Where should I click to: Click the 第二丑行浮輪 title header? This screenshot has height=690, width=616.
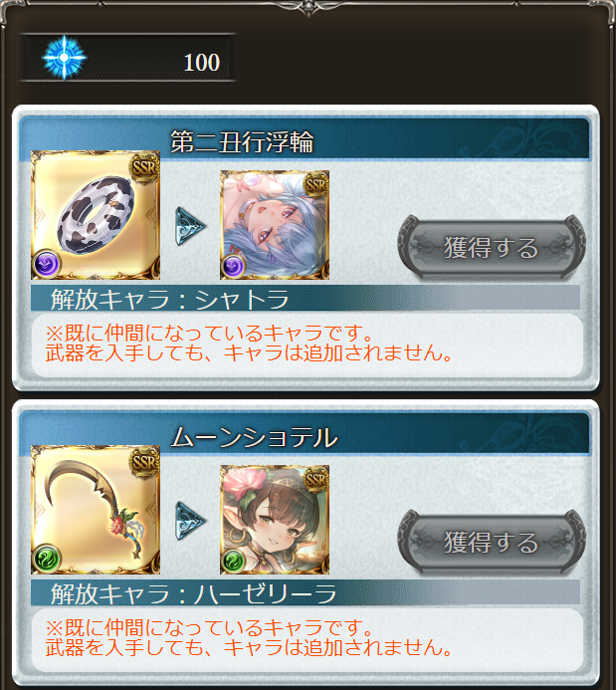coord(242,141)
